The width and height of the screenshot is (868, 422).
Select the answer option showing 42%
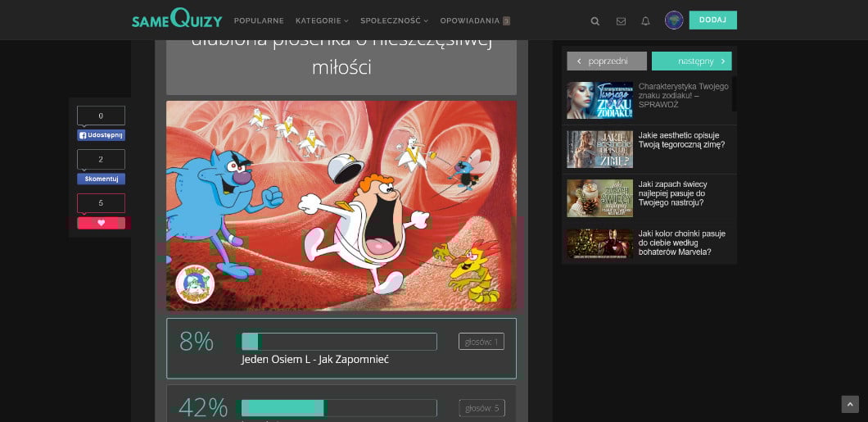tap(341, 405)
